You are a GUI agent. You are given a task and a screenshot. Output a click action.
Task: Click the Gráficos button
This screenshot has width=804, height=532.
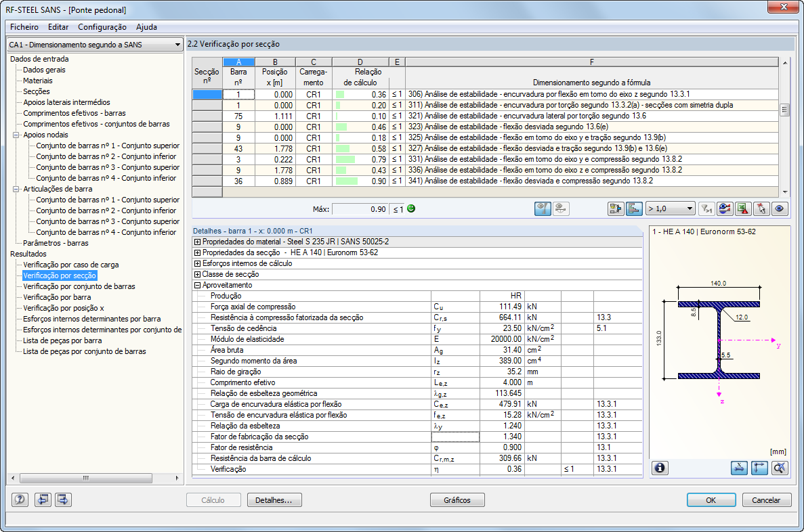tap(457, 500)
